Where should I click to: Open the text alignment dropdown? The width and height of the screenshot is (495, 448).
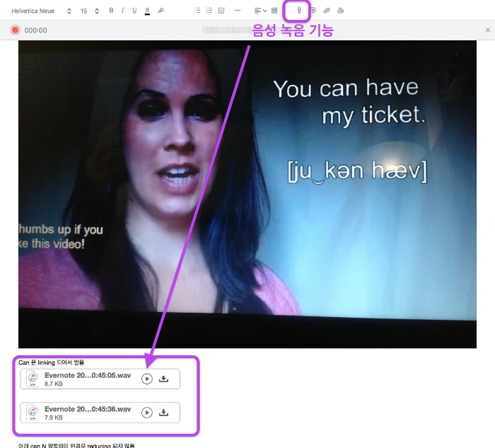pos(260,11)
